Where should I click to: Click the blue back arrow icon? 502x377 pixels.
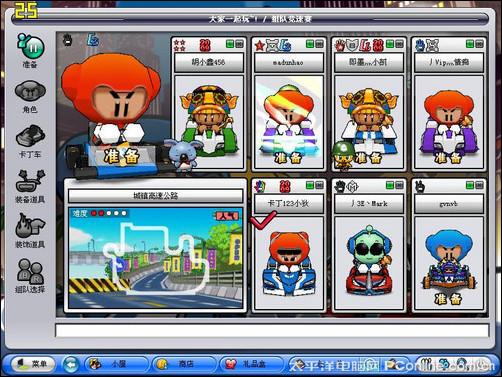pyautogui.click(x=71, y=364)
